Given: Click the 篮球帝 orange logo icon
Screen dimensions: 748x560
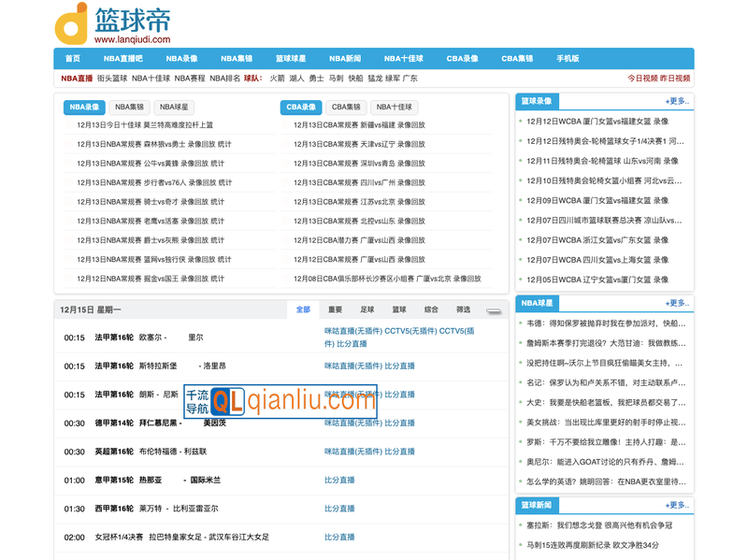Looking at the screenshot, I should [x=72, y=23].
